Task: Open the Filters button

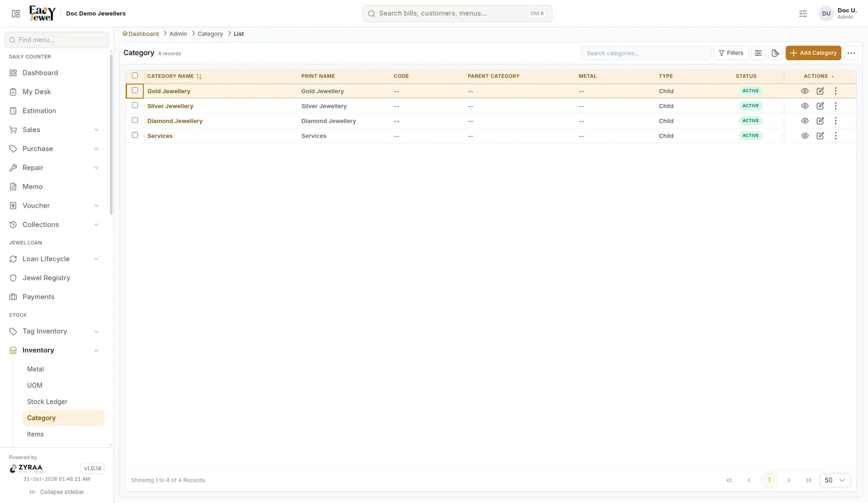Action: click(x=731, y=53)
